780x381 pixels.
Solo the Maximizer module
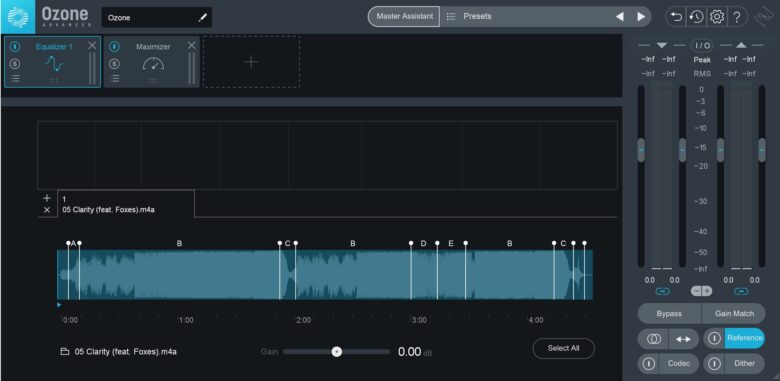click(x=114, y=64)
